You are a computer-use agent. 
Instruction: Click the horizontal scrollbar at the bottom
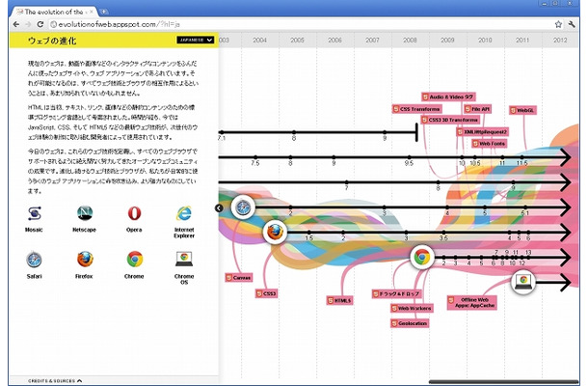[x=503, y=382]
